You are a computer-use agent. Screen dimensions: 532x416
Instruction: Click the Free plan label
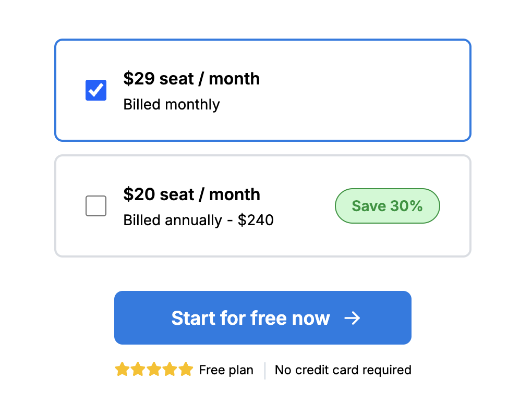[226, 370]
